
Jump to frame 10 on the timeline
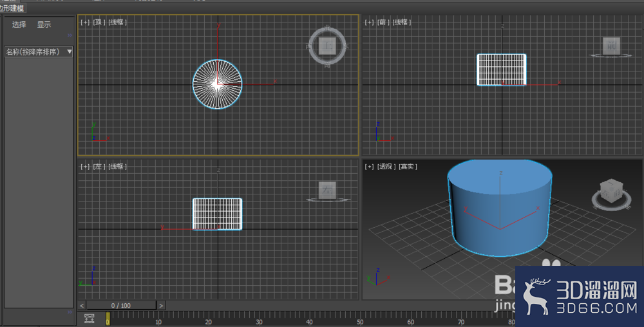158,322
